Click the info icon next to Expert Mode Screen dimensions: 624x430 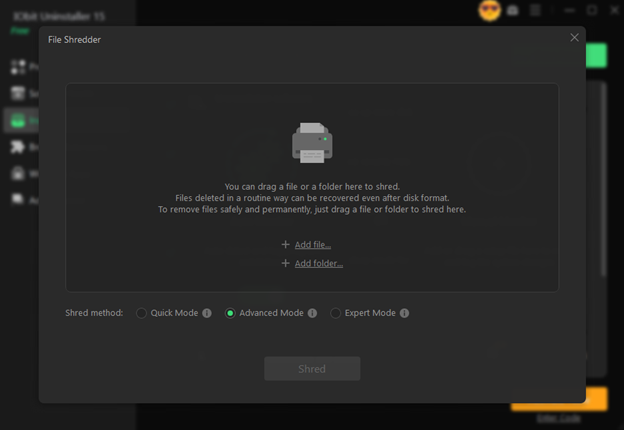404,313
